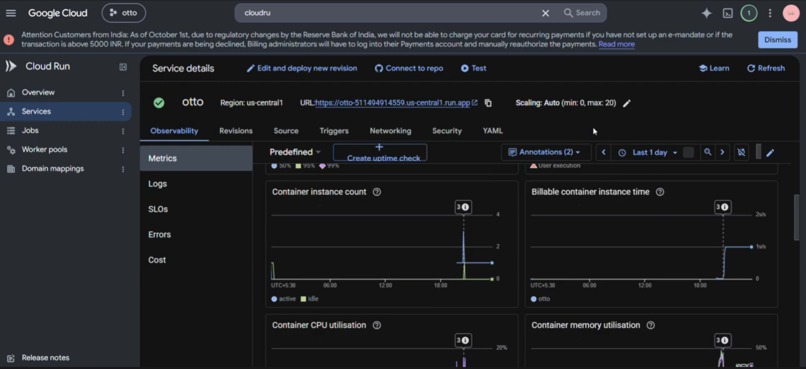
Task: Switch to the Observability tab
Action: pyautogui.click(x=174, y=131)
